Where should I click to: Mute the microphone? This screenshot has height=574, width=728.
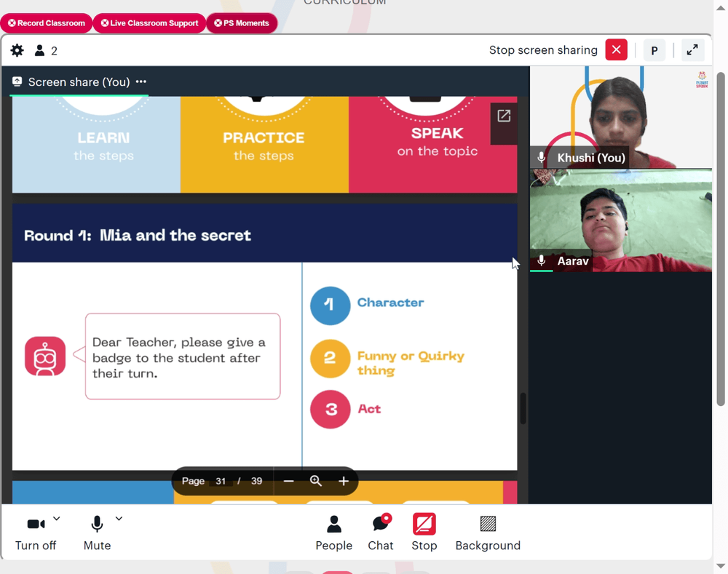click(97, 533)
